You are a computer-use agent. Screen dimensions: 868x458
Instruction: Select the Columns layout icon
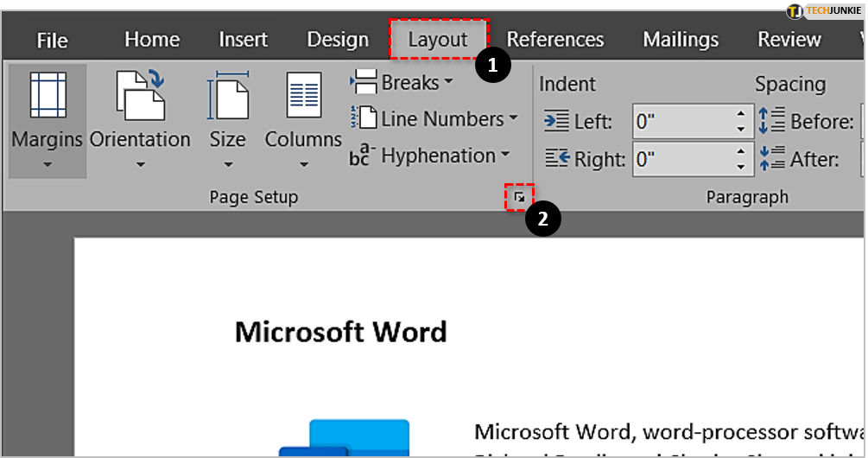303,95
